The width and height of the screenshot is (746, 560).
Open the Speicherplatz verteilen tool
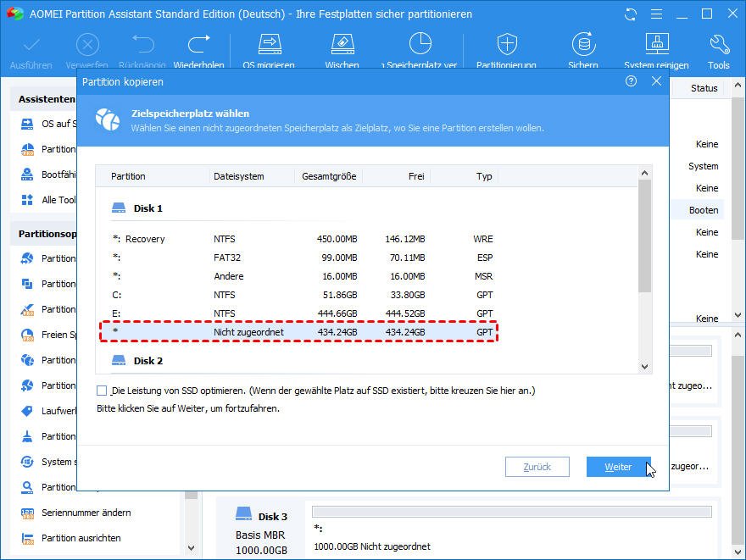pyautogui.click(x=420, y=44)
